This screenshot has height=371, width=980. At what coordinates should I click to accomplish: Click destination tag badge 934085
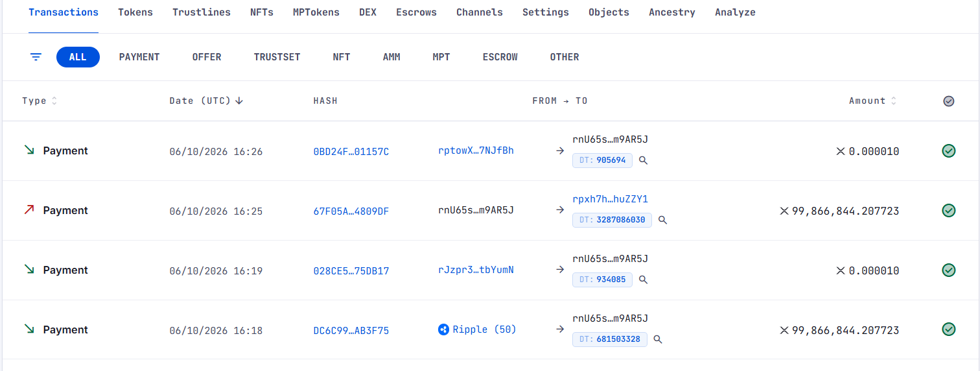[602, 280]
